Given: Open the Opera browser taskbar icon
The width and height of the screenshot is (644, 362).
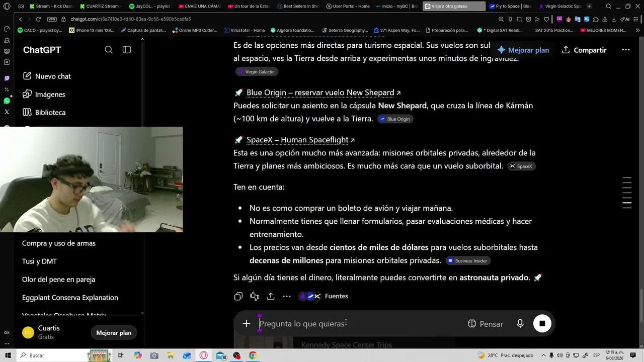Looking at the screenshot, I should tap(204, 355).
